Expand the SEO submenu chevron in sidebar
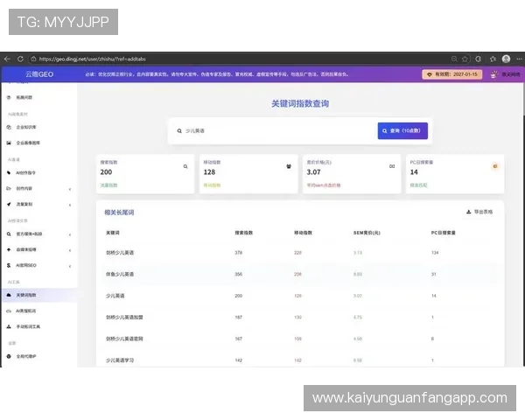525x420 pixels. (x=70, y=267)
